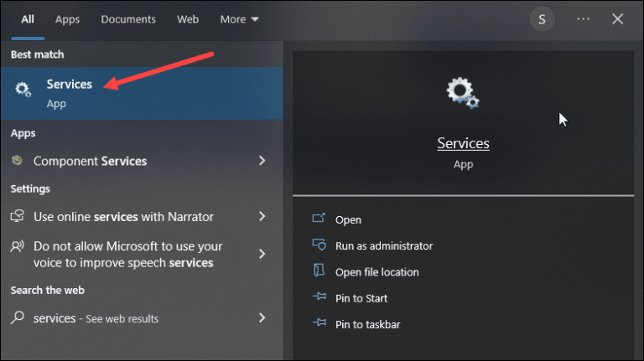Click the web search magnifier icon
This screenshot has height=361, width=644.
pyautogui.click(x=18, y=318)
